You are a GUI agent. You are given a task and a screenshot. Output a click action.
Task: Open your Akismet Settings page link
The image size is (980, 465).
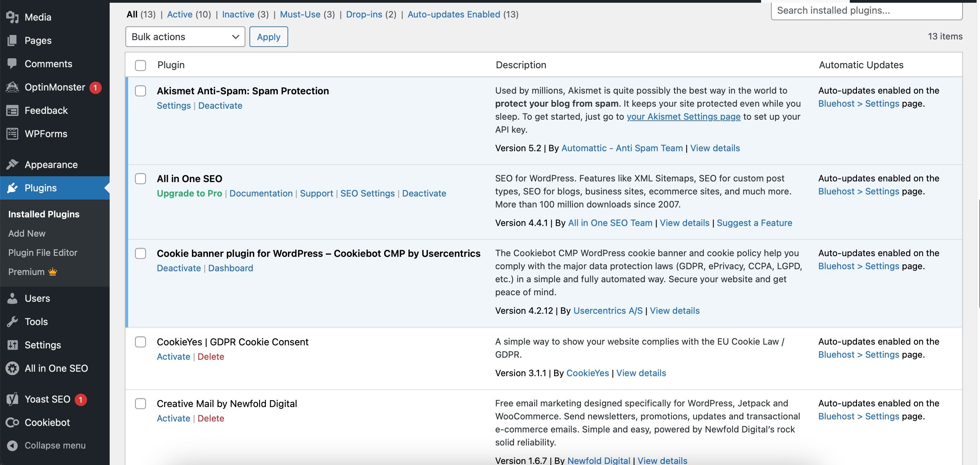(x=684, y=117)
